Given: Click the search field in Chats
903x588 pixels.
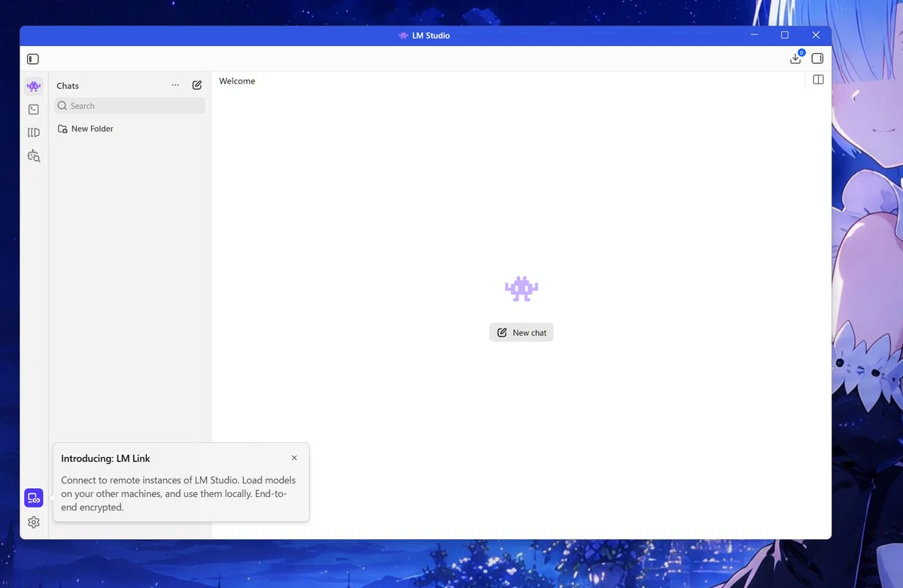Looking at the screenshot, I should pyautogui.click(x=129, y=106).
